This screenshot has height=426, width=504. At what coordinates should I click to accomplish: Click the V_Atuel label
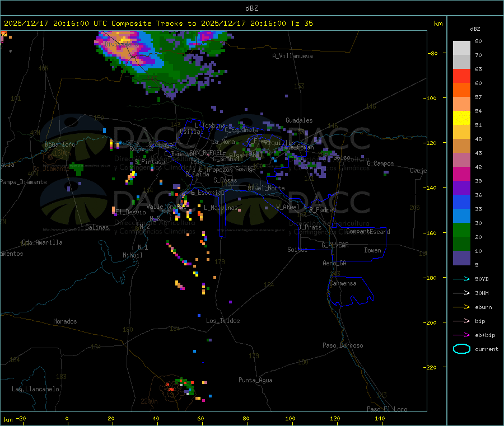coord(288,207)
